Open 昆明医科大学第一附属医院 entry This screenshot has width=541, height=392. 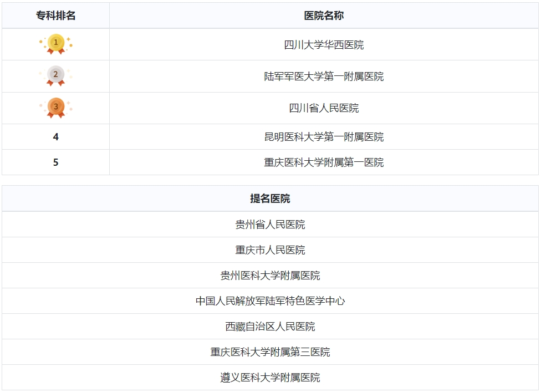click(324, 137)
